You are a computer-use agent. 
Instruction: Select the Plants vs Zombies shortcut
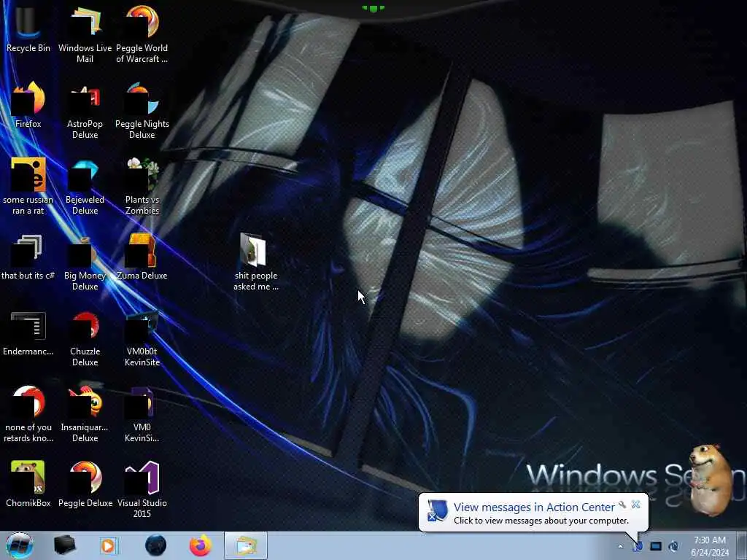click(142, 186)
